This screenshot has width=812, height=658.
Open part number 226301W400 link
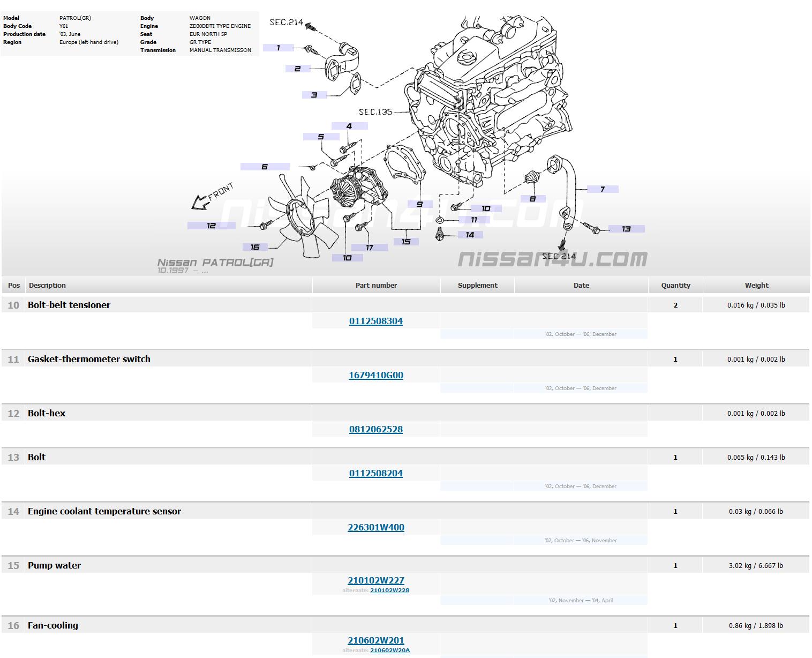click(x=376, y=527)
